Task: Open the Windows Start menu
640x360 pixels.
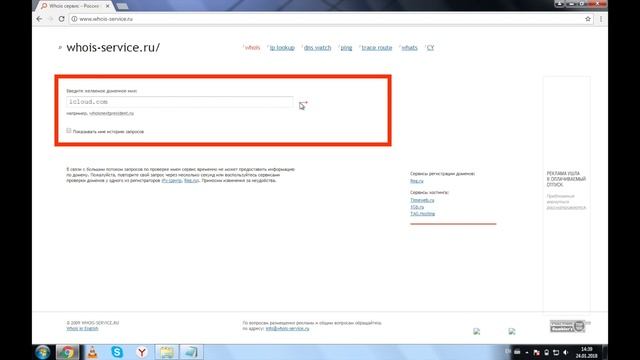Action: pyautogui.click(x=42, y=352)
